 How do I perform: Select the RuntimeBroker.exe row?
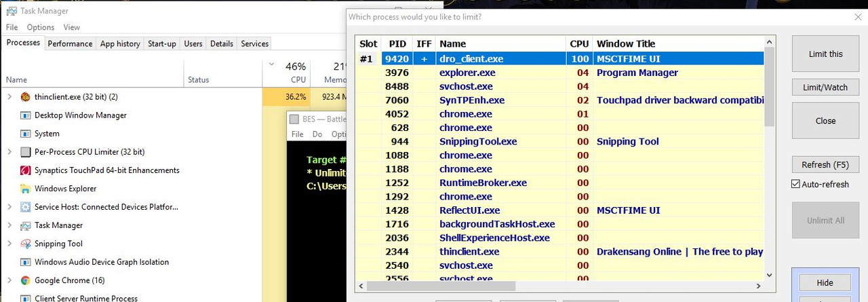(x=560, y=183)
